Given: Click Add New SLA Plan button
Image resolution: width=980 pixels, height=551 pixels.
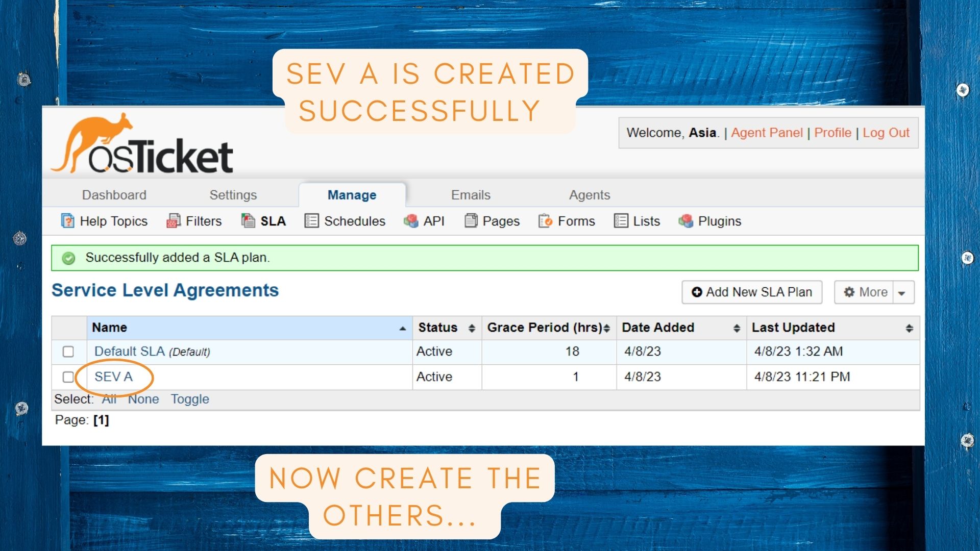Looking at the screenshot, I should pyautogui.click(x=751, y=292).
